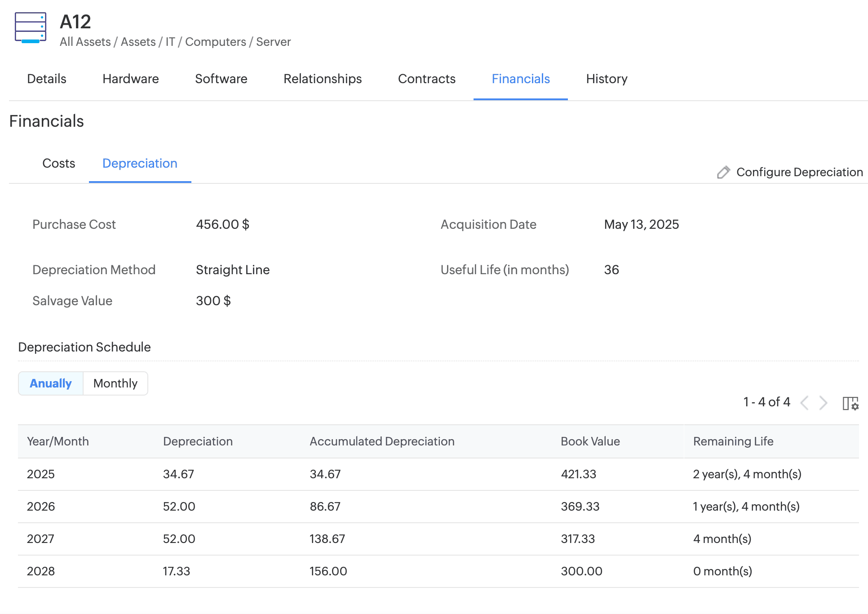This screenshot has width=868, height=614.
Task: Click the Depreciation sub-tab
Action: click(140, 164)
